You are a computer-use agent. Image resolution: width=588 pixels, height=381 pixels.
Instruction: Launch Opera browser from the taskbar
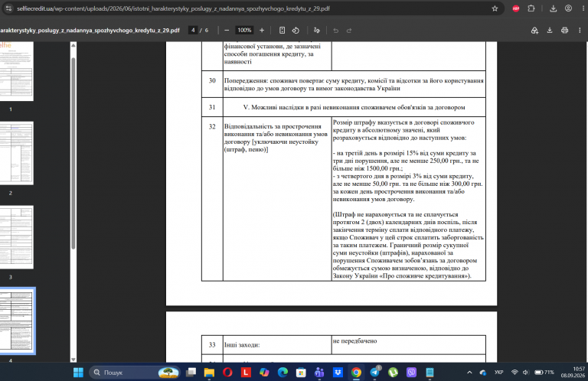point(227,373)
